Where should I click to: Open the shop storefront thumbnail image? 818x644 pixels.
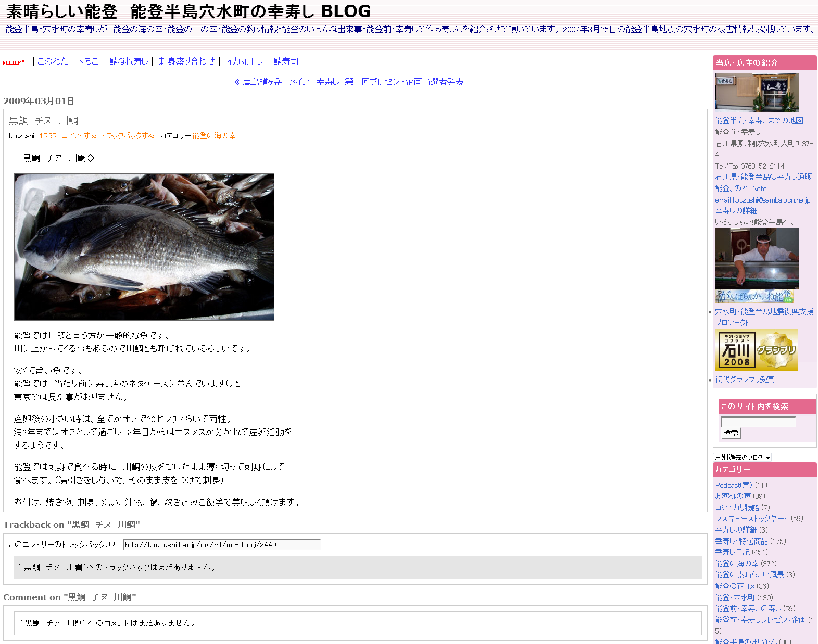[757, 93]
